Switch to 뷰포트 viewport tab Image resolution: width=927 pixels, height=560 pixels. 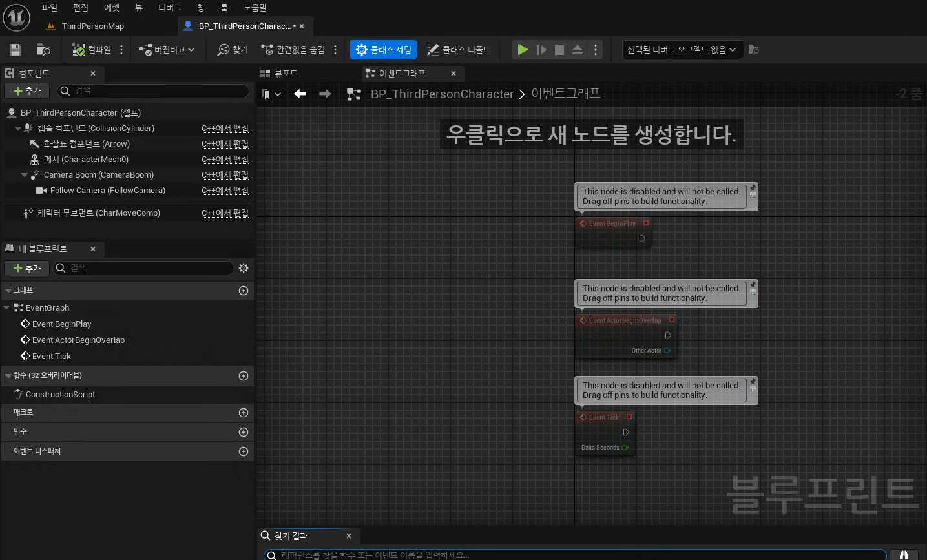[280, 74]
